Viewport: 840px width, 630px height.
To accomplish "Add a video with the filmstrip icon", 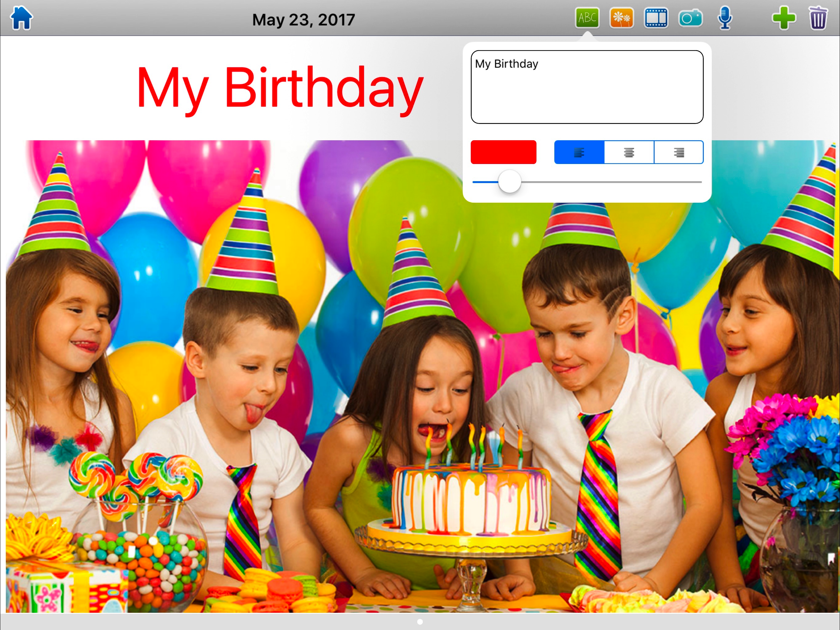I will (656, 18).
